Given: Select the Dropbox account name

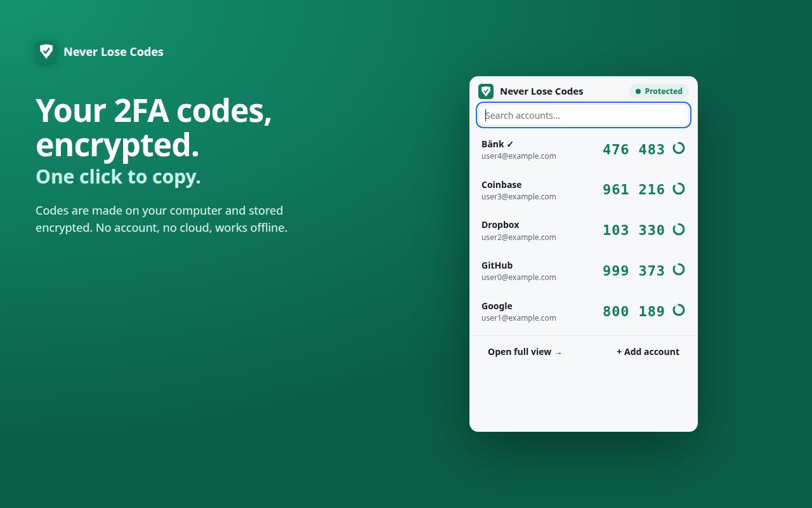Looking at the screenshot, I should 500,225.
